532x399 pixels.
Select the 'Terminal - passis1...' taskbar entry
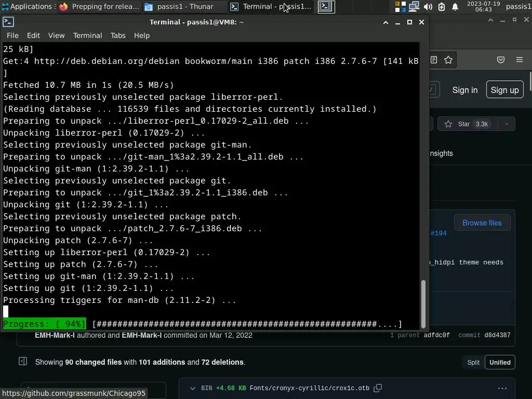tap(270, 6)
